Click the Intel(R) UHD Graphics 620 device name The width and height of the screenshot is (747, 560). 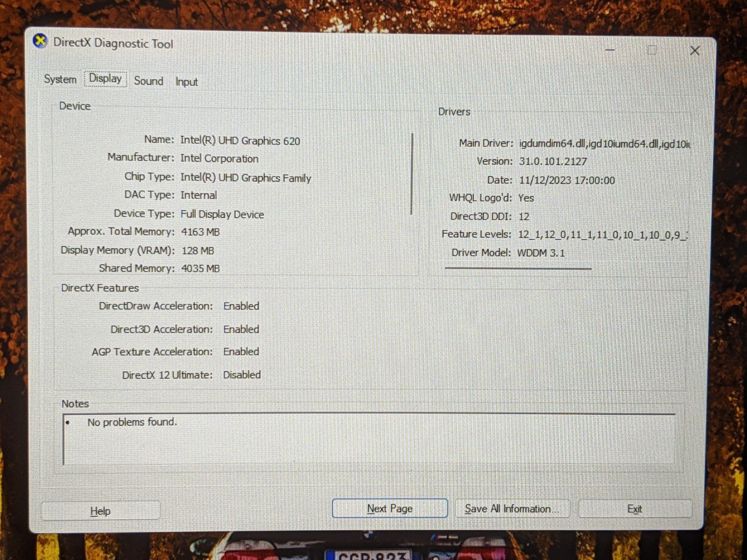tap(240, 140)
